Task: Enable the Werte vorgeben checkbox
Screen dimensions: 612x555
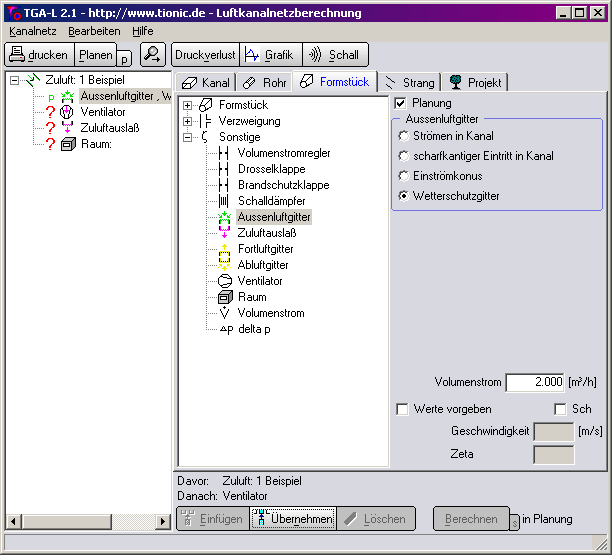Action: (402, 409)
